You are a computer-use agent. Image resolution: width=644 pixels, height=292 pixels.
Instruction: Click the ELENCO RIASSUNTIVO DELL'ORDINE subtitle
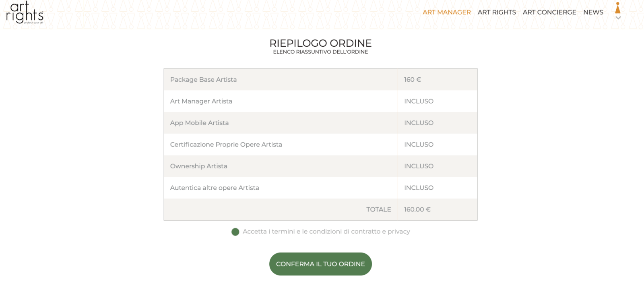[x=320, y=52]
